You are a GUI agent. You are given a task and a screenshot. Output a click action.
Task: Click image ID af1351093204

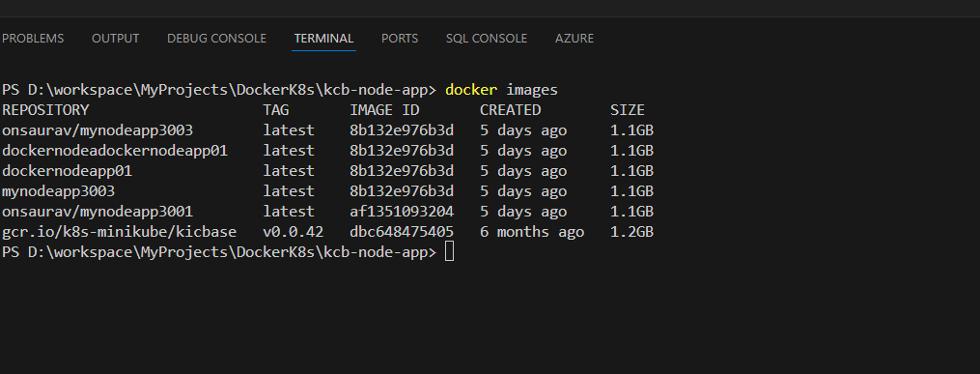click(402, 212)
